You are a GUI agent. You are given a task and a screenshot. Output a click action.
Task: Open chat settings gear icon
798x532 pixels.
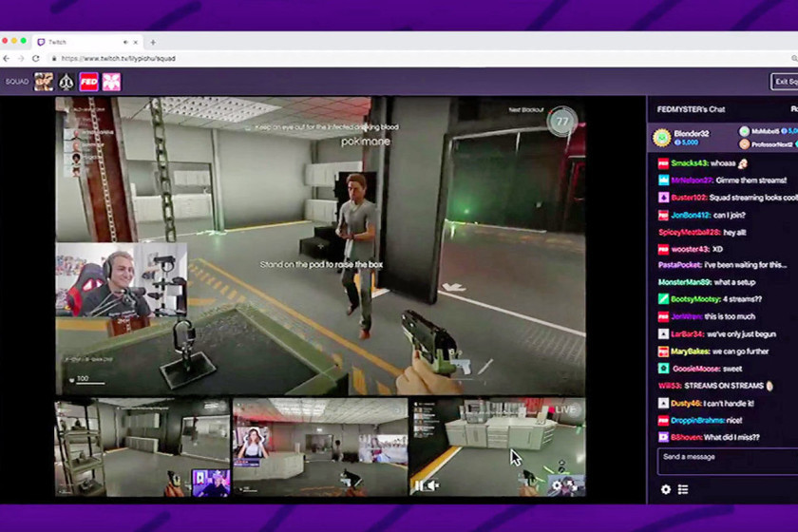coord(666,489)
